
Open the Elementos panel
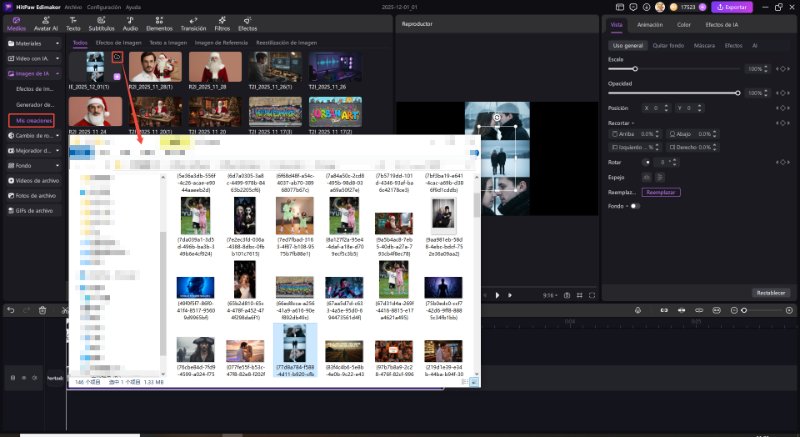coord(159,24)
